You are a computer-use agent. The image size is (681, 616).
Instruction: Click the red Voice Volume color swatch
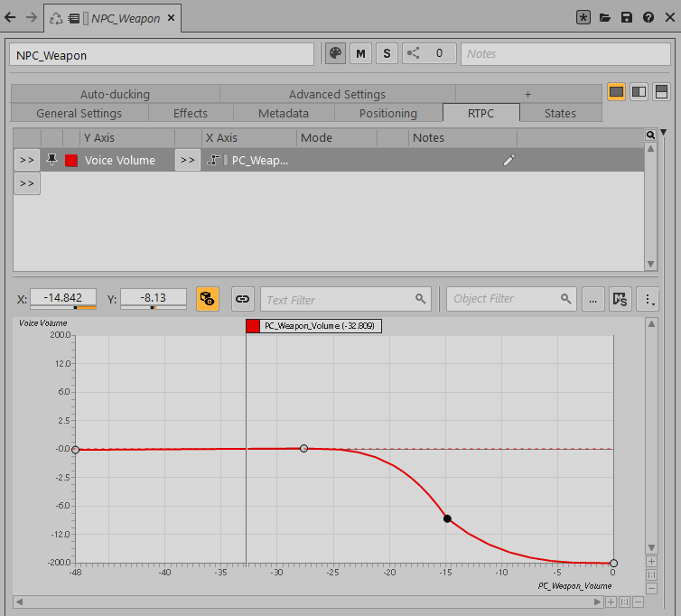pos(71,161)
